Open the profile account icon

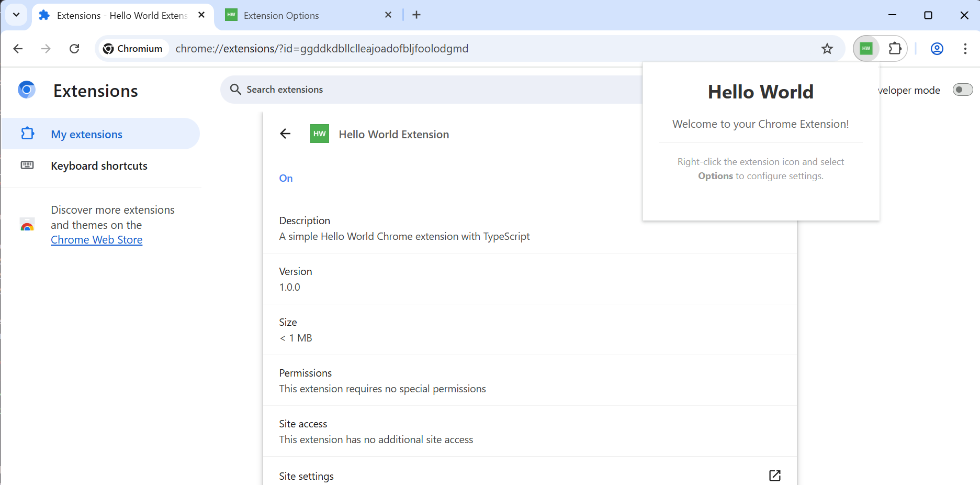pyautogui.click(x=937, y=49)
